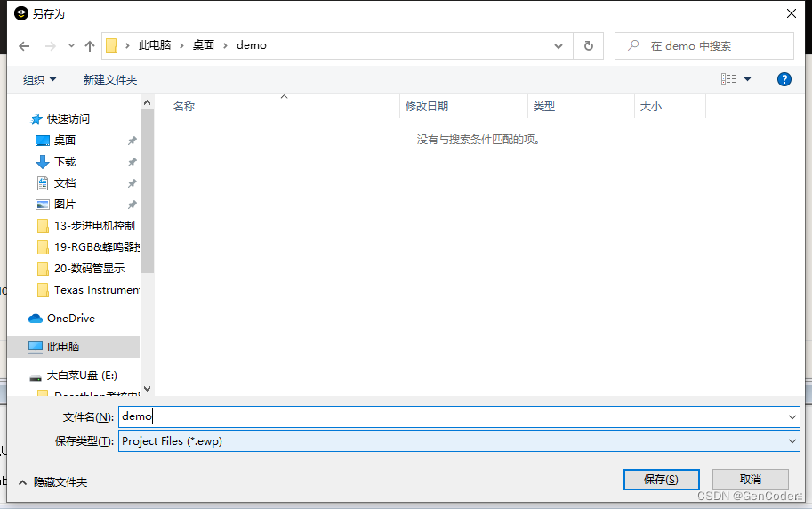Change view with the view icon
This screenshot has width=812, height=509.
(728, 79)
